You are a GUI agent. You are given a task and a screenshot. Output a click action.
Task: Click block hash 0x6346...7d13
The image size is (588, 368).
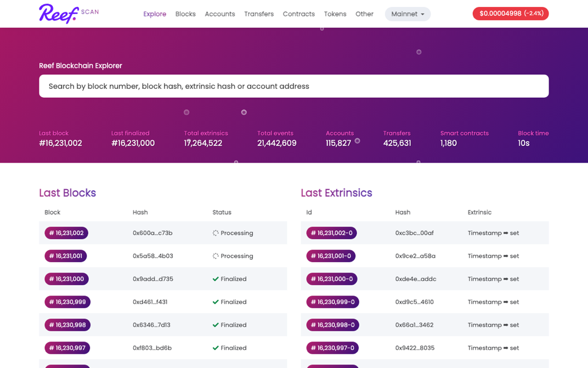coord(152,325)
